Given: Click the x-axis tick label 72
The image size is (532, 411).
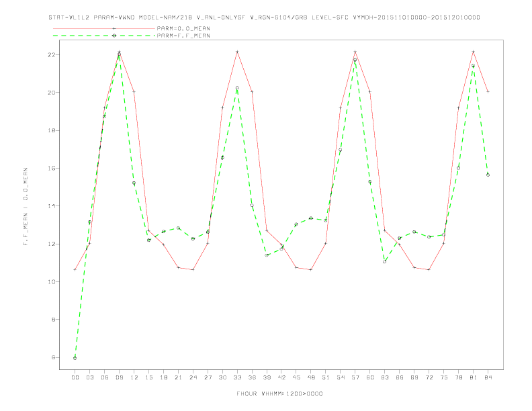Looking at the screenshot, I should (429, 377).
